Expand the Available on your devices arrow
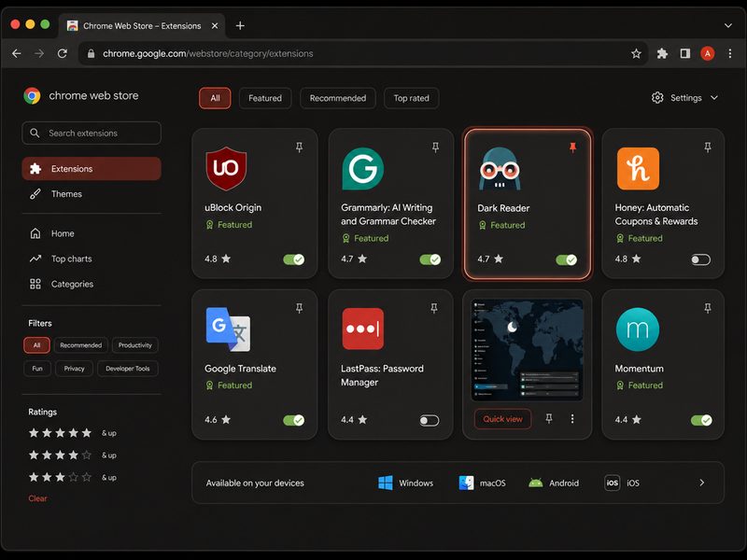This screenshot has width=747, height=560. (x=702, y=483)
